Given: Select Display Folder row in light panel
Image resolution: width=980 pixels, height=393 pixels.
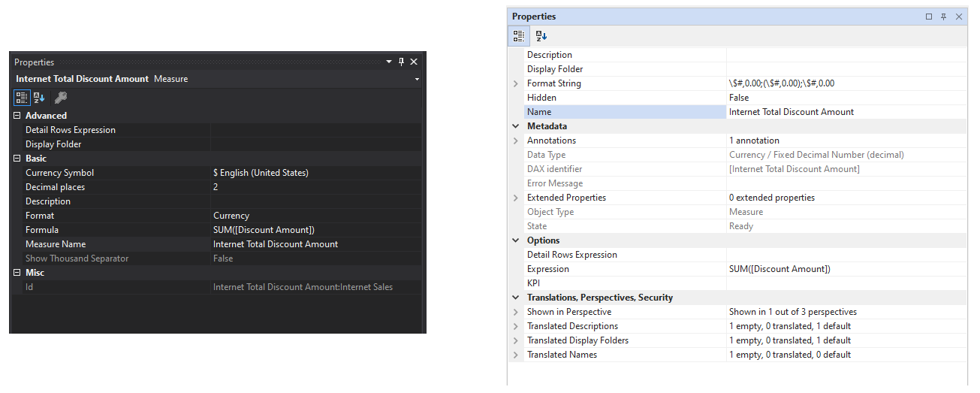Looking at the screenshot, I should (745, 69).
